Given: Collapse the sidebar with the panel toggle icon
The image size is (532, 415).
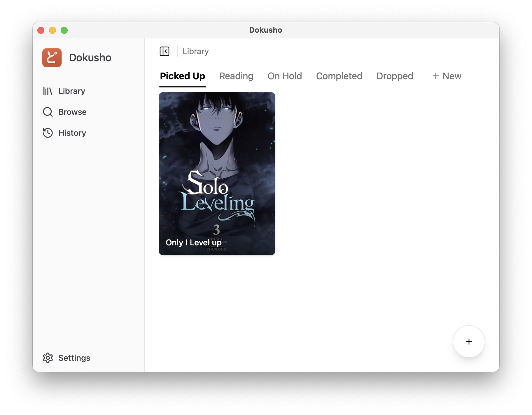Looking at the screenshot, I should point(164,51).
